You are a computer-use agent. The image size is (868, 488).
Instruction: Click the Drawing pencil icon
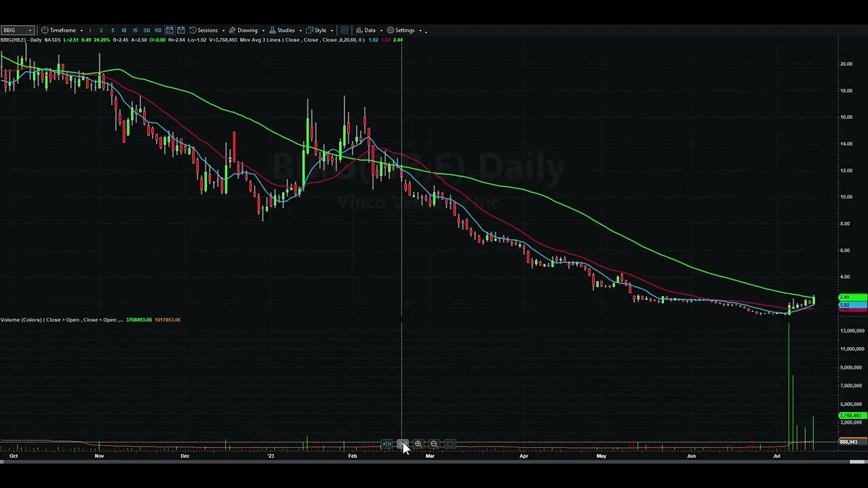[x=232, y=30]
